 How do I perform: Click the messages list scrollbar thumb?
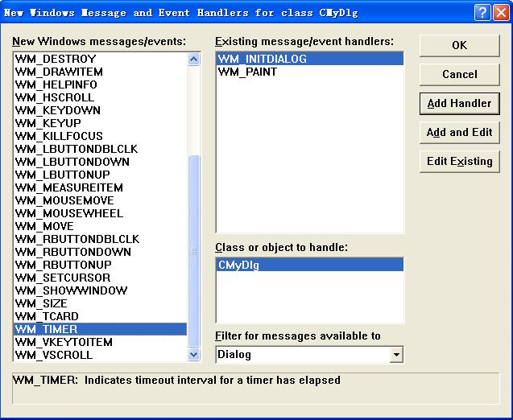[193, 251]
